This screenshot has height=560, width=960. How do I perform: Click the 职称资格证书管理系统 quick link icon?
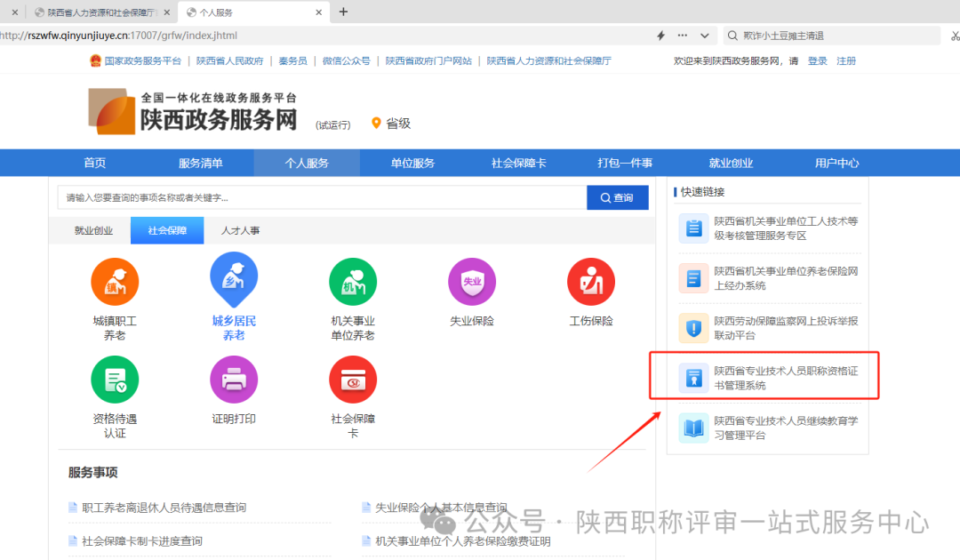[693, 379]
